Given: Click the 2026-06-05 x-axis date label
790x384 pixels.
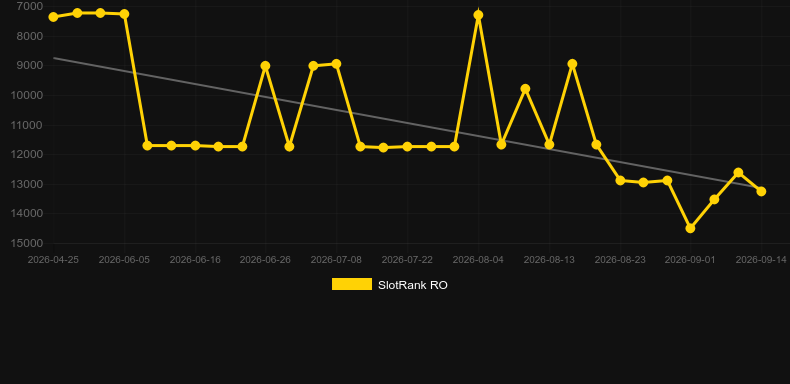Looking at the screenshot, I should [x=124, y=260].
